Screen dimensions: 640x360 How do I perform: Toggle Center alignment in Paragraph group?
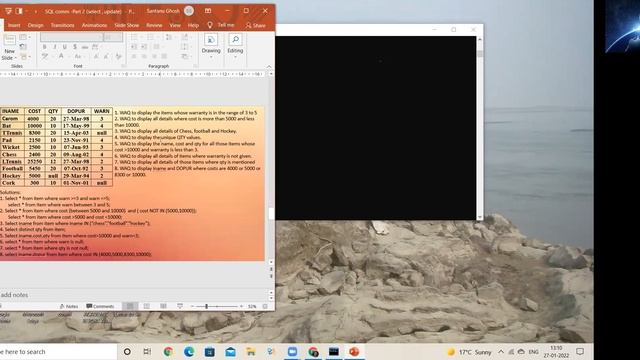[144, 56]
